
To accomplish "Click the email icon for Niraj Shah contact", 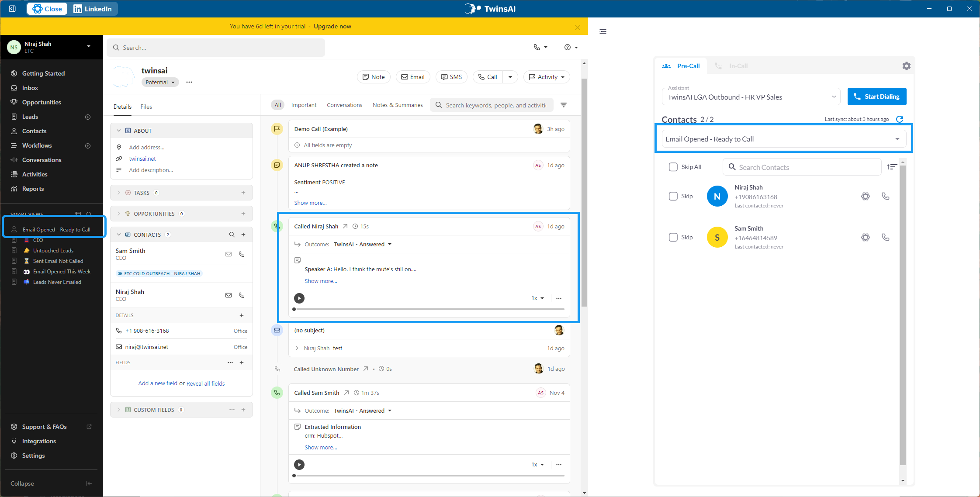I will point(228,295).
